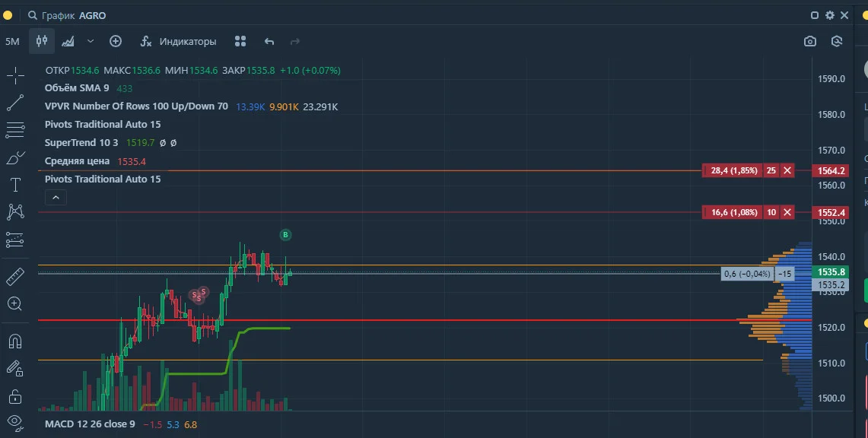The width and height of the screenshot is (868, 438).
Task: Open the Индикаторы indicators menu
Action: pyautogui.click(x=178, y=42)
